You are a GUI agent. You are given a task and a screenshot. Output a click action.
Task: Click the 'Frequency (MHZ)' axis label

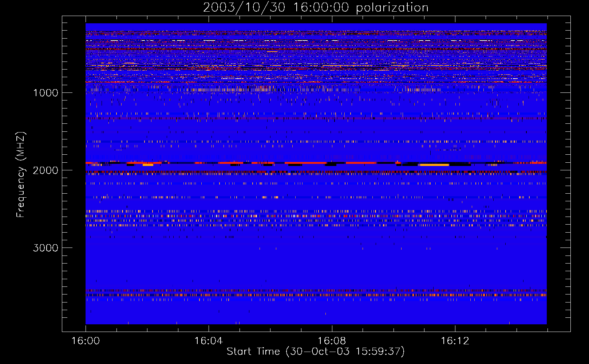[x=21, y=175]
